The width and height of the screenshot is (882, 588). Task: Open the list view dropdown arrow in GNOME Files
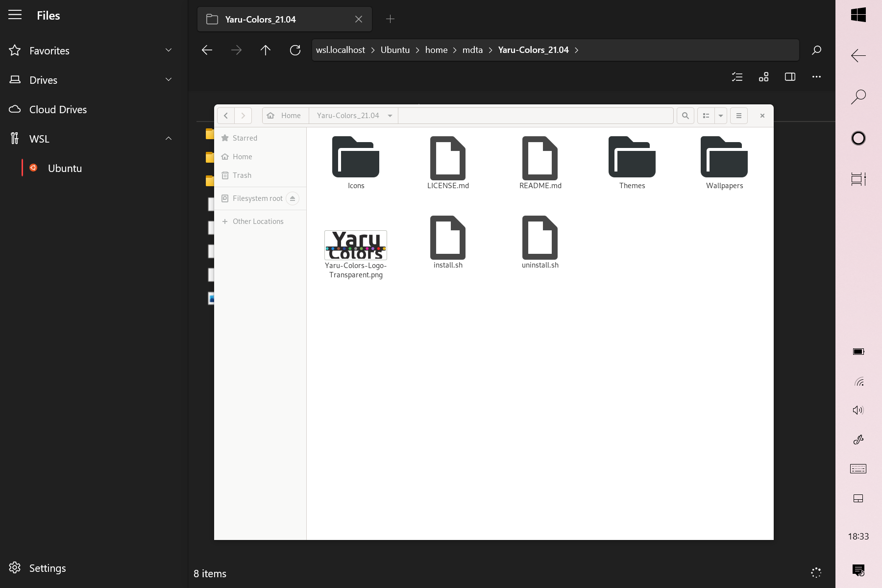coord(720,116)
